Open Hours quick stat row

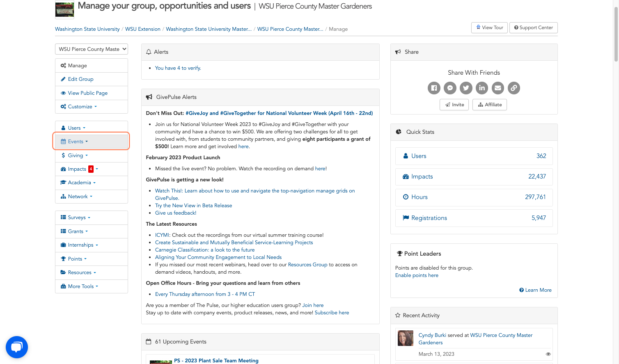pyautogui.click(x=474, y=197)
